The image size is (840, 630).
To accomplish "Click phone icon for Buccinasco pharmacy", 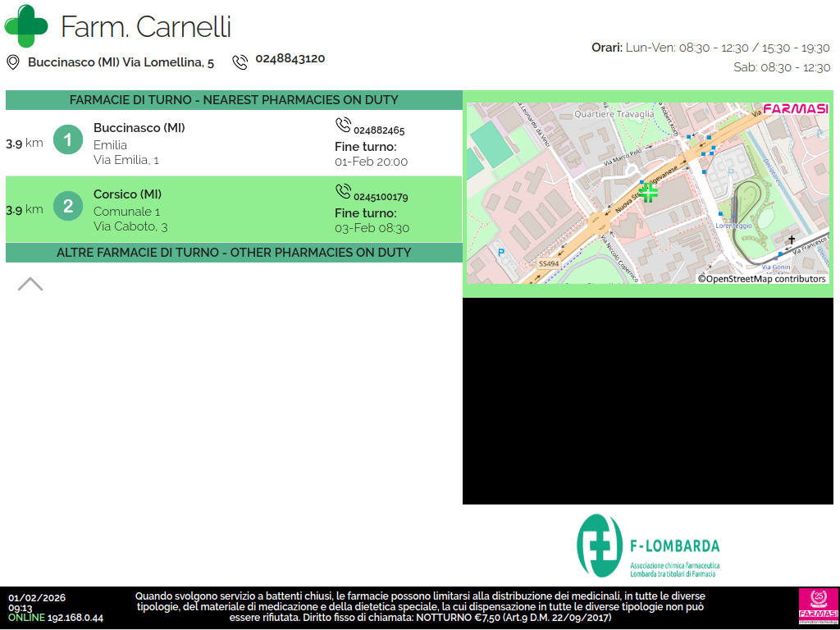I will (343, 126).
